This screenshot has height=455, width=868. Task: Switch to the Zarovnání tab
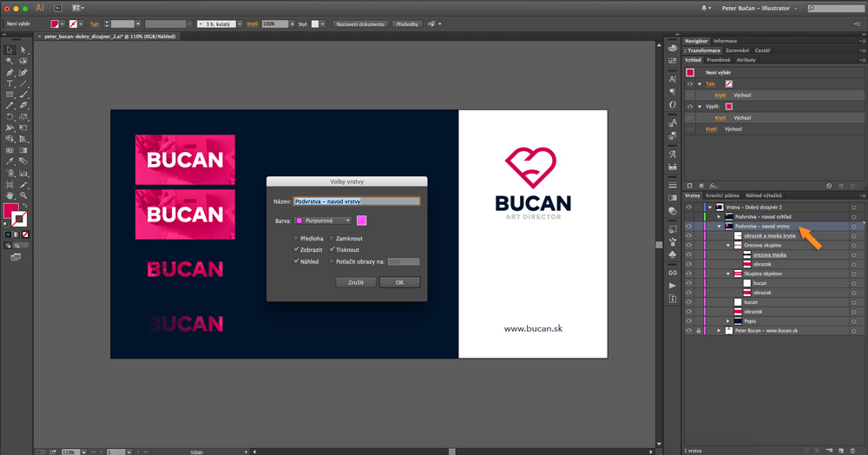pos(737,50)
